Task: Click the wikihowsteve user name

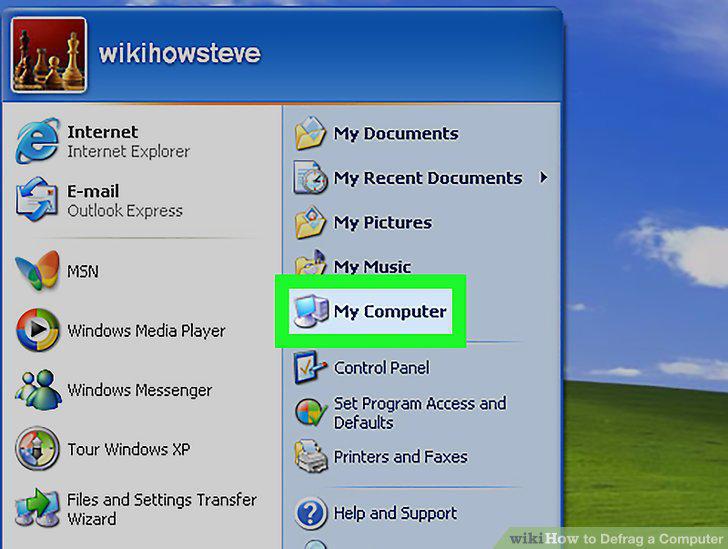Action: click(180, 53)
